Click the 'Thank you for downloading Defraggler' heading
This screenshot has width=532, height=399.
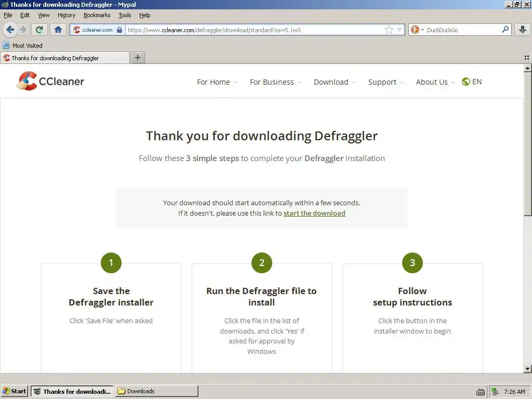[262, 136]
